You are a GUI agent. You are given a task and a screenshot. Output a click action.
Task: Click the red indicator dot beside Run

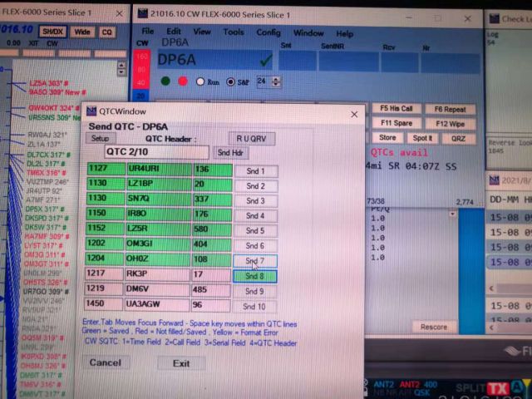(x=183, y=81)
